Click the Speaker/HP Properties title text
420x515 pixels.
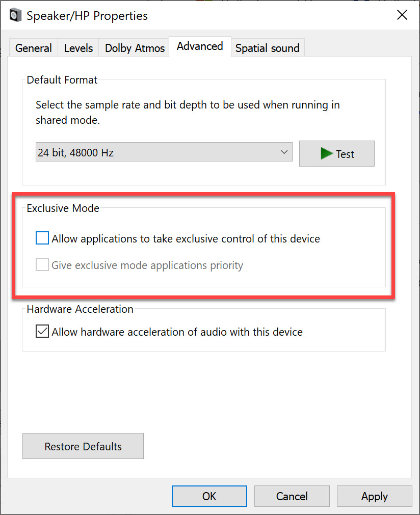[87, 16]
